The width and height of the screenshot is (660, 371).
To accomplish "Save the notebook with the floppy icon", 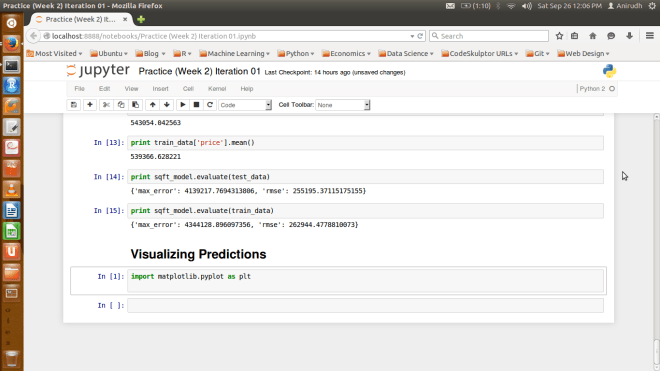I will point(74,105).
